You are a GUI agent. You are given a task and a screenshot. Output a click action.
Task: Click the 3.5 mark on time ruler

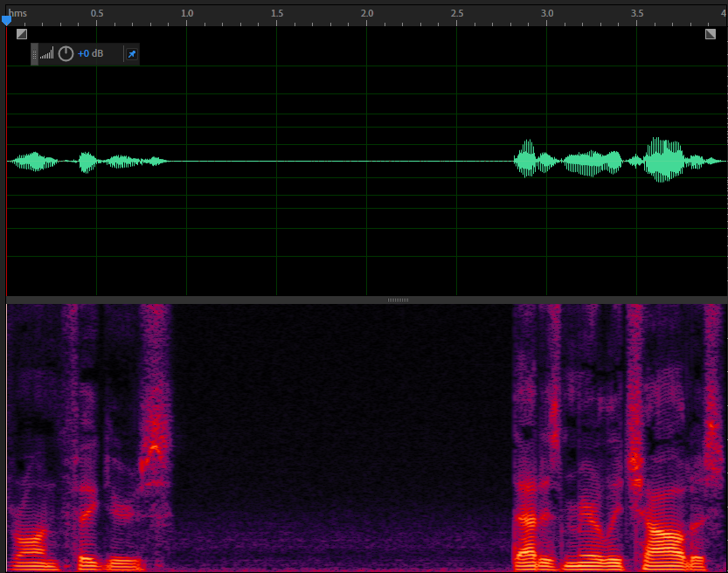[637, 14]
